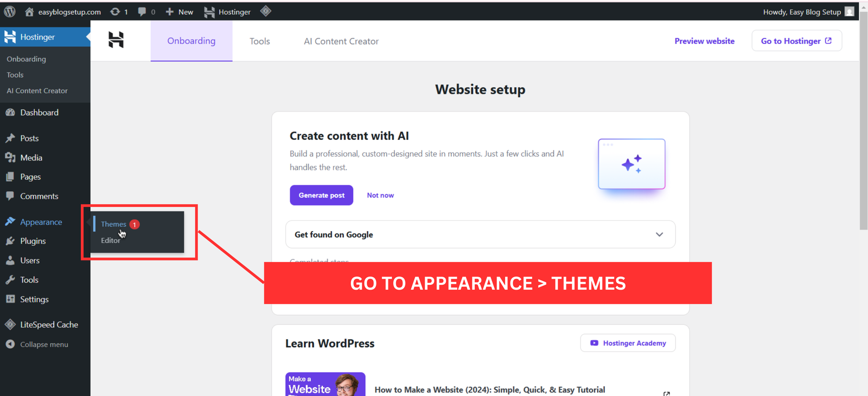Click the Pages document icon

pyautogui.click(x=10, y=177)
